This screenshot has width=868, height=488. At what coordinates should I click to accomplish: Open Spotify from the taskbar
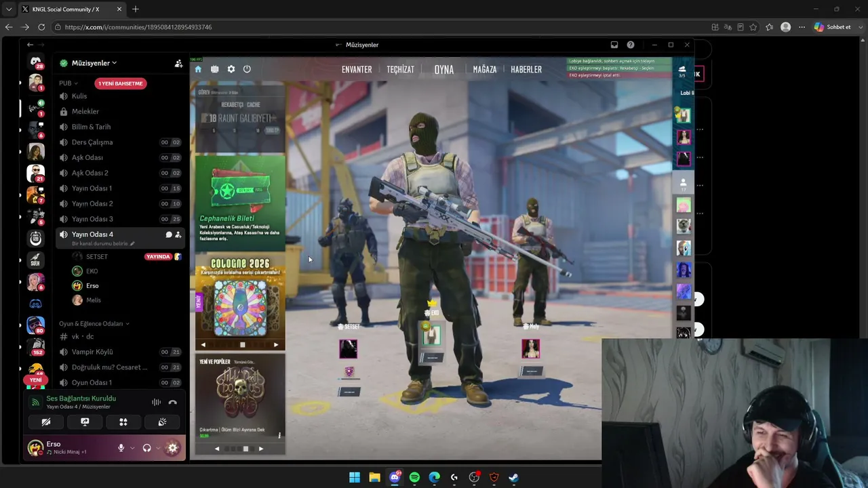pyautogui.click(x=414, y=477)
